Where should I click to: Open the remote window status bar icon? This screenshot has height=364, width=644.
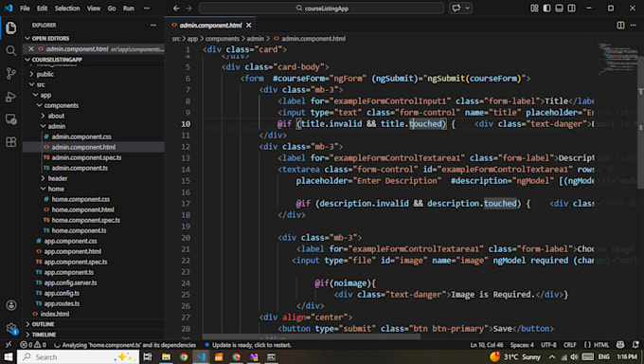tap(9, 345)
